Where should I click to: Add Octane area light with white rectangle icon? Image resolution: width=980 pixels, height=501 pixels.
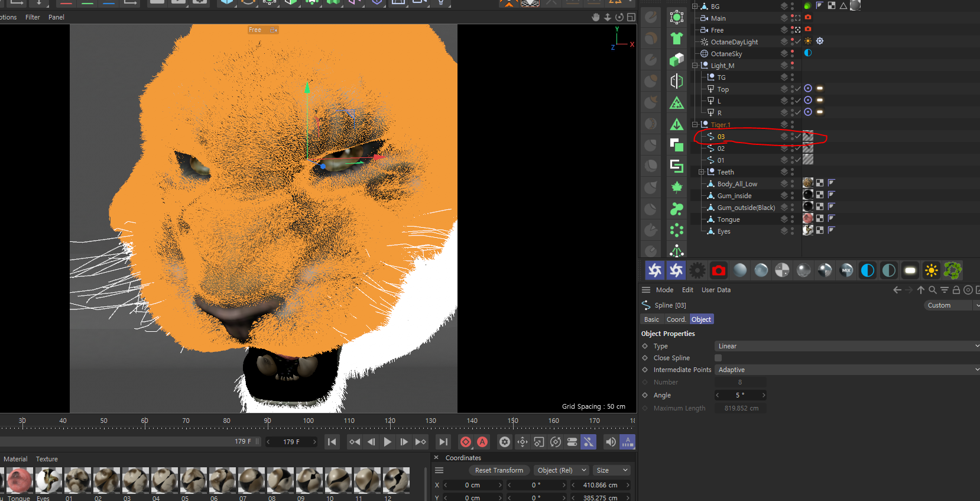[910, 270]
